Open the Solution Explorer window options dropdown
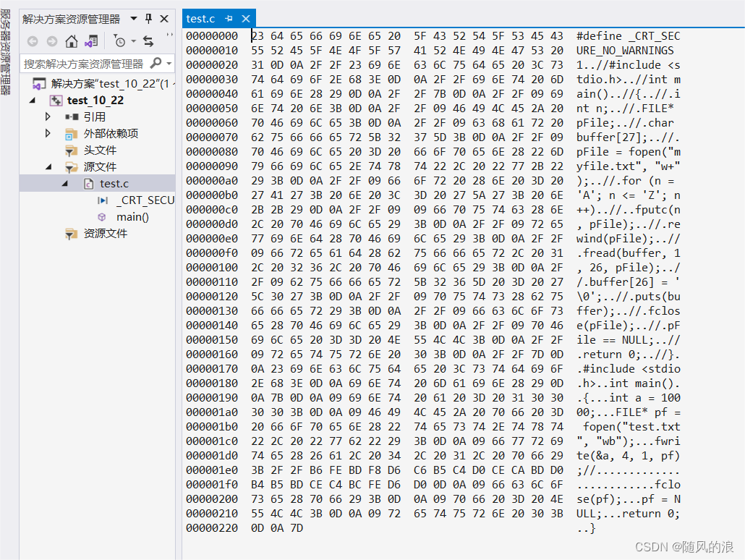 click(134, 19)
